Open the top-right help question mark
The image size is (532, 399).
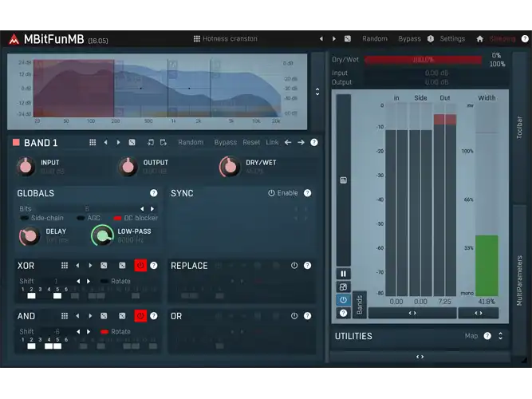[x=525, y=39]
